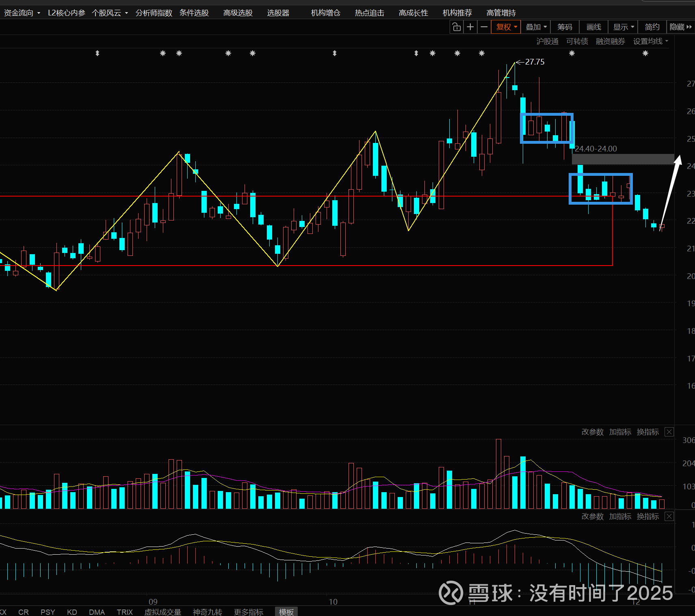Select 分析师指数 in the top menu

click(x=154, y=13)
